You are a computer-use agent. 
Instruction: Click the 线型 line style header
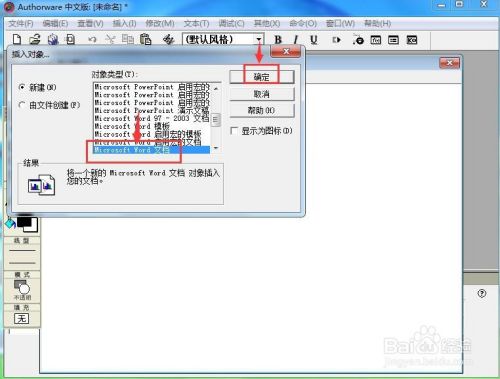point(22,241)
